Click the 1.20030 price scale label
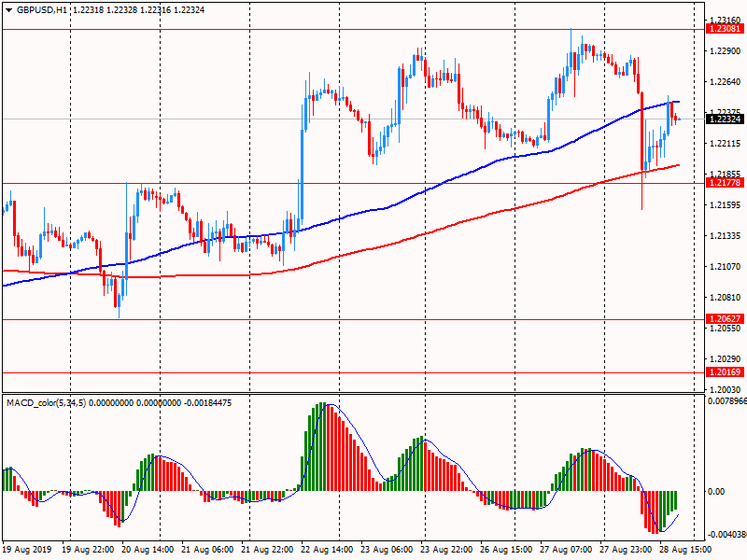 (726, 390)
